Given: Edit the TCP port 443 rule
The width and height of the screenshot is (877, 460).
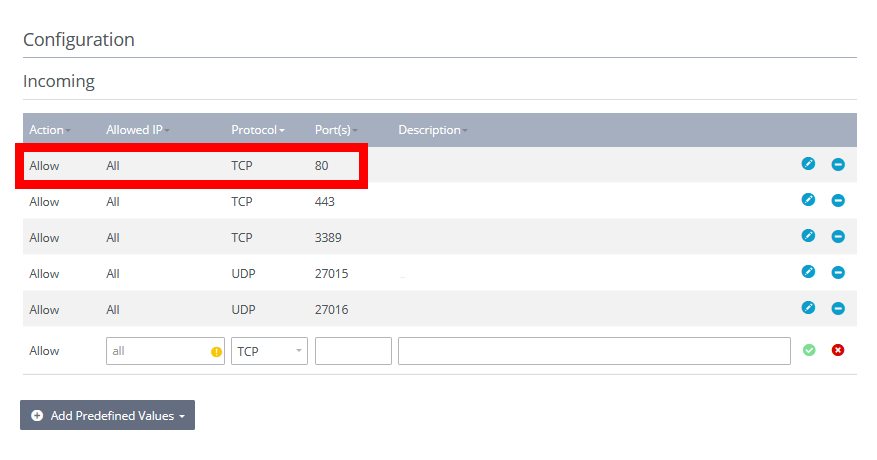Looking at the screenshot, I should pyautogui.click(x=808, y=199).
